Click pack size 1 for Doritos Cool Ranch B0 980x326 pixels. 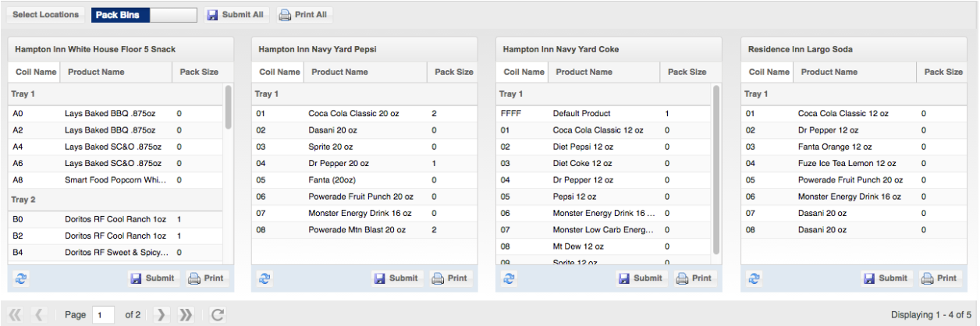179,220
